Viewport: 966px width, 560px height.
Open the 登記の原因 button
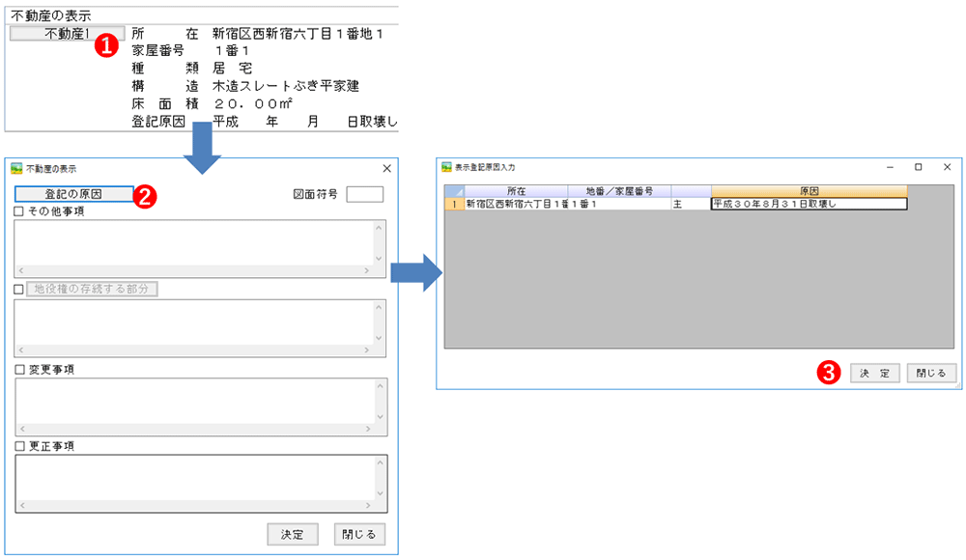(73, 194)
